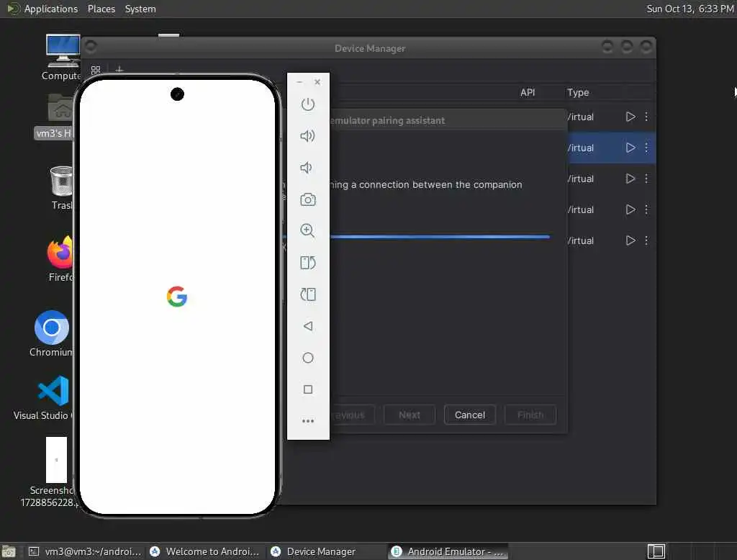Switch to terminal vm3@vm3 taskbar item
The image size is (737, 560).
coord(85,551)
